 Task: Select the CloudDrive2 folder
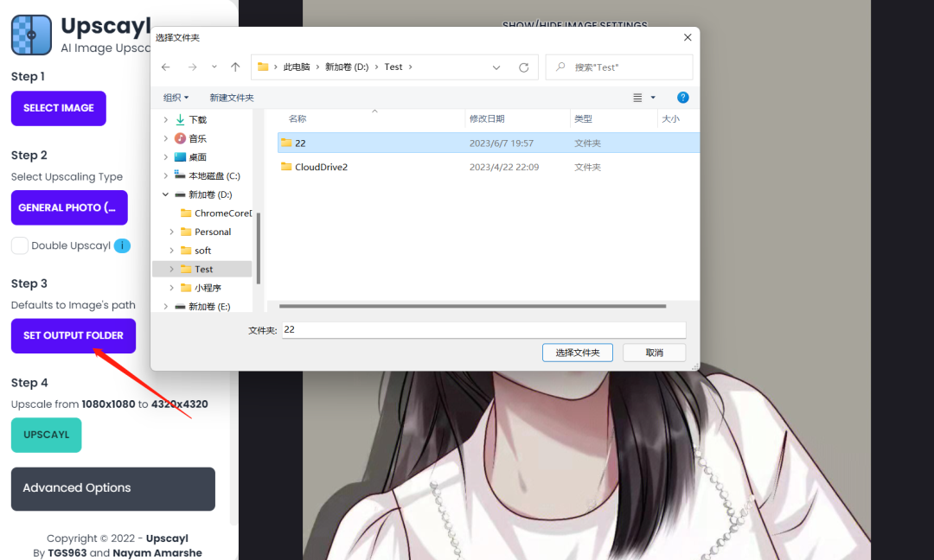point(321,166)
